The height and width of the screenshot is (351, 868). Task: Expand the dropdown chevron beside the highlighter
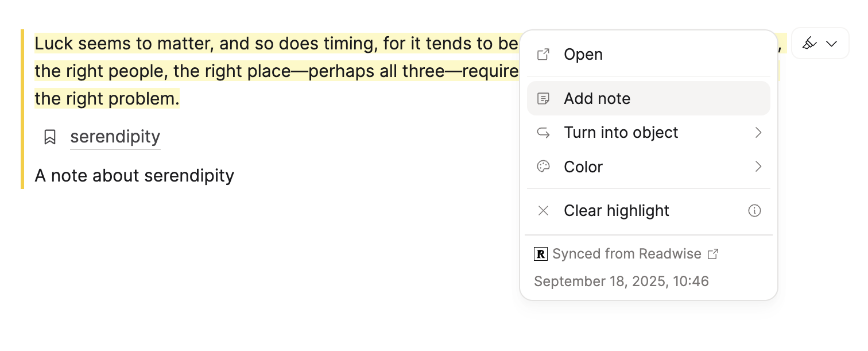pyautogui.click(x=831, y=44)
